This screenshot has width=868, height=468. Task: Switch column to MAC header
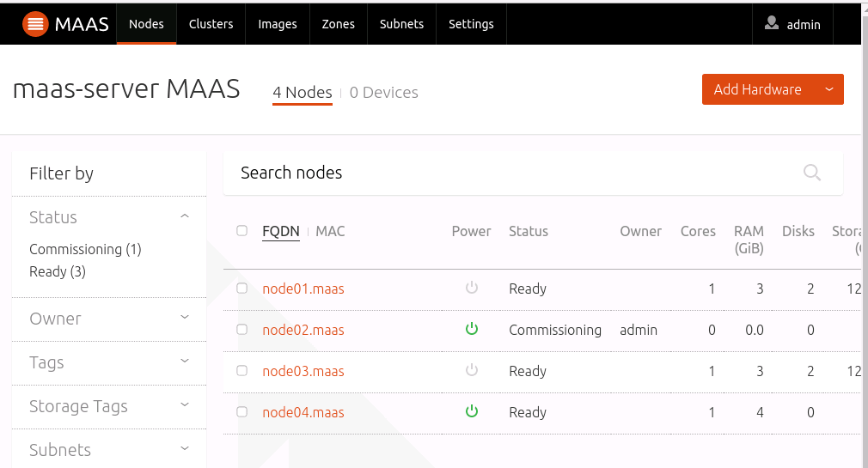coord(330,231)
